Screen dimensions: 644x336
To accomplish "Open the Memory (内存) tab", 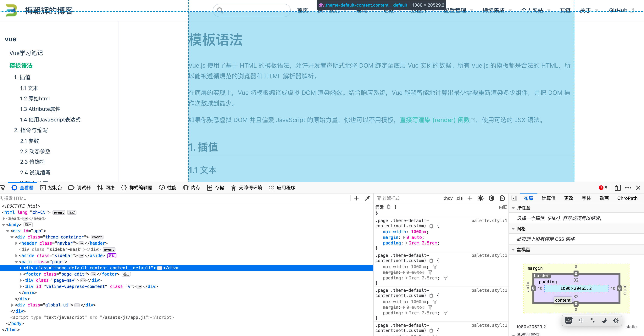I will 192,188.
